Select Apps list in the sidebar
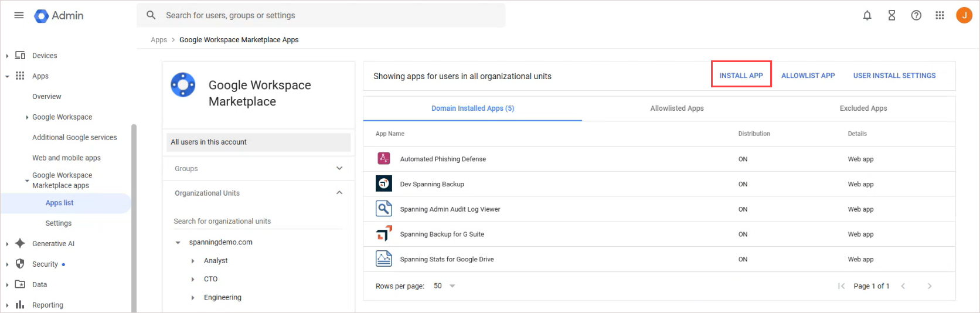The width and height of the screenshot is (980, 313). click(65, 203)
